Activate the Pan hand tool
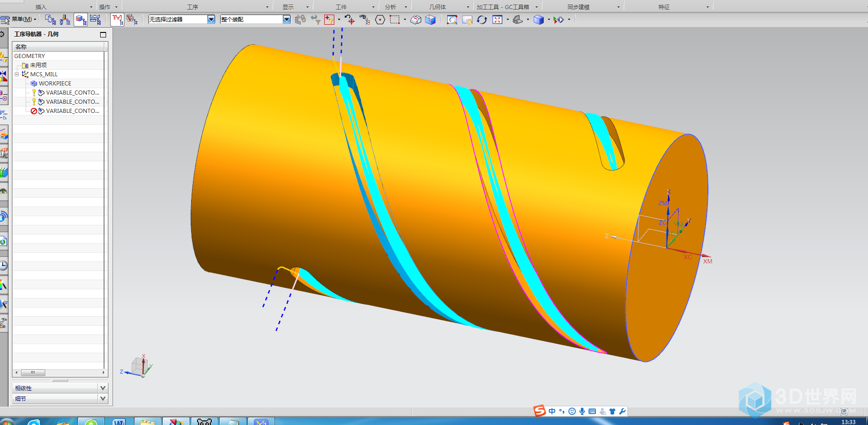The height and width of the screenshot is (425, 868). [467, 20]
